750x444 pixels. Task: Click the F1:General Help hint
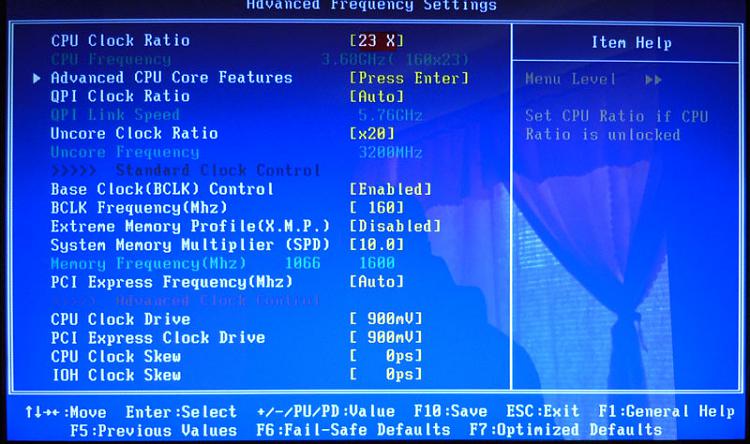coord(666,411)
